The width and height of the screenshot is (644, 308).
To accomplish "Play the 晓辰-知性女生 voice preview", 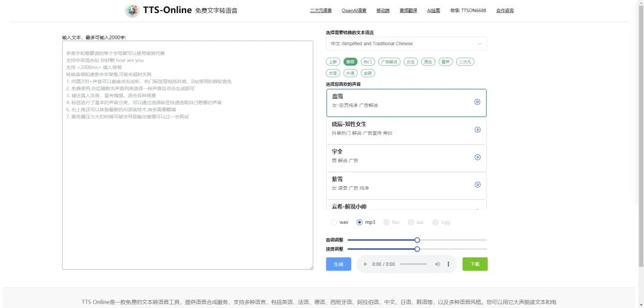I will pos(477,130).
